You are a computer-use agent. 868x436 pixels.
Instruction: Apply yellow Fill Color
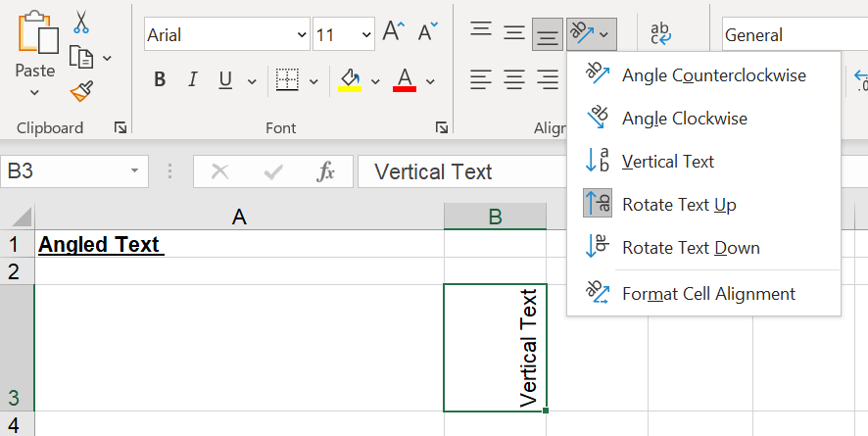coord(350,79)
